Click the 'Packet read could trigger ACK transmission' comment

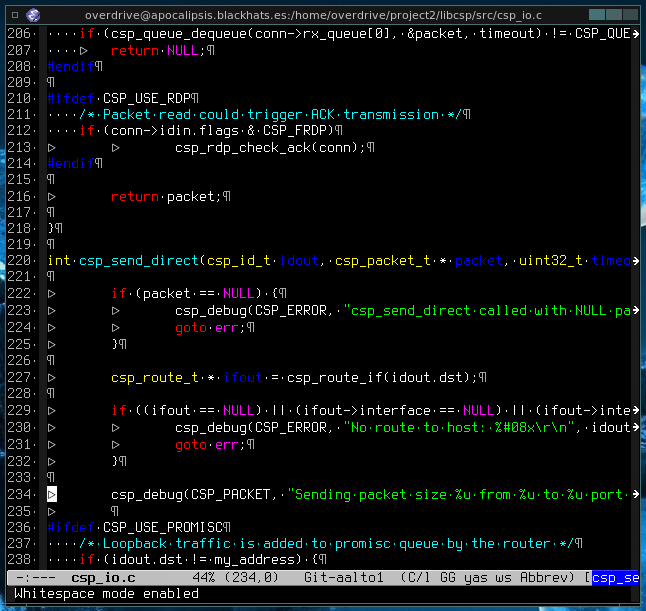(x=271, y=115)
